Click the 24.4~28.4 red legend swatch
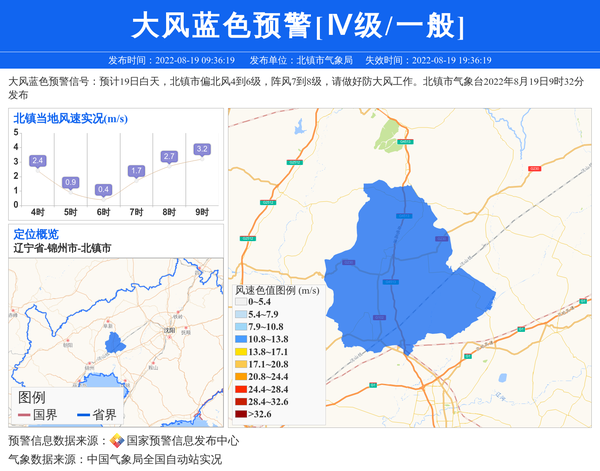Image resolution: width=600 pixels, height=471 pixels. 240,389
